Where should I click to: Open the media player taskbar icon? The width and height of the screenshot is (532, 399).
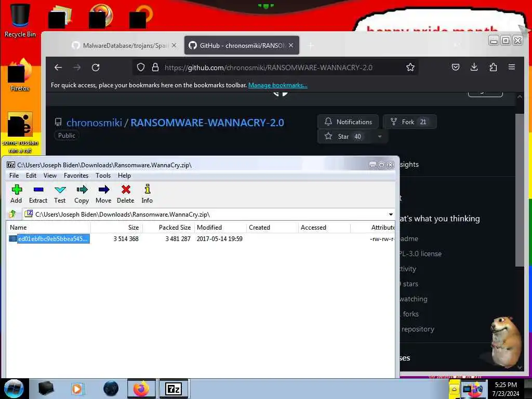[x=78, y=389]
